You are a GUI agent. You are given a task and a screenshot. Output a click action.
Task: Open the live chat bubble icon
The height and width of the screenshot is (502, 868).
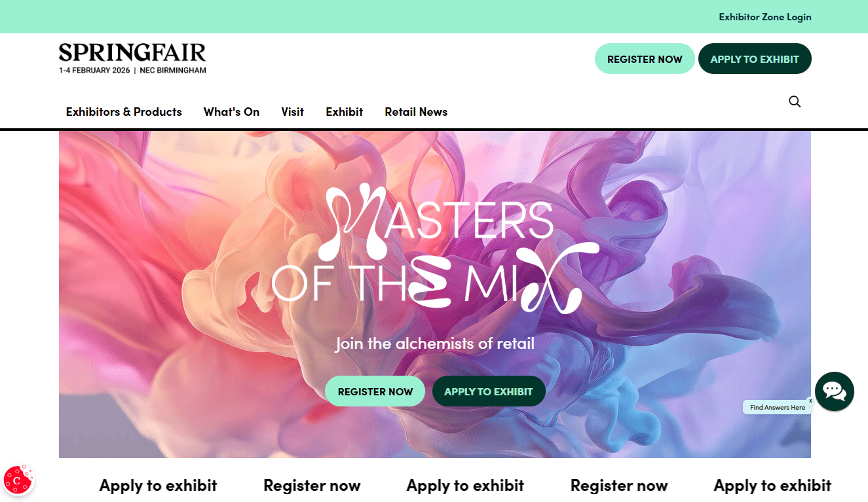pyautogui.click(x=834, y=391)
